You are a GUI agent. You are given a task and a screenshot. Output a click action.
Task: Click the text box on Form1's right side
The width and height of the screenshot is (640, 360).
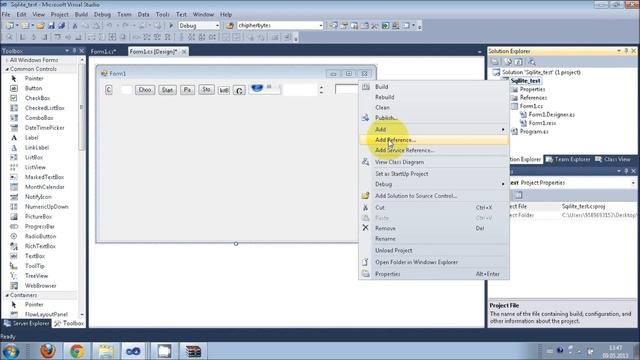coord(347,89)
